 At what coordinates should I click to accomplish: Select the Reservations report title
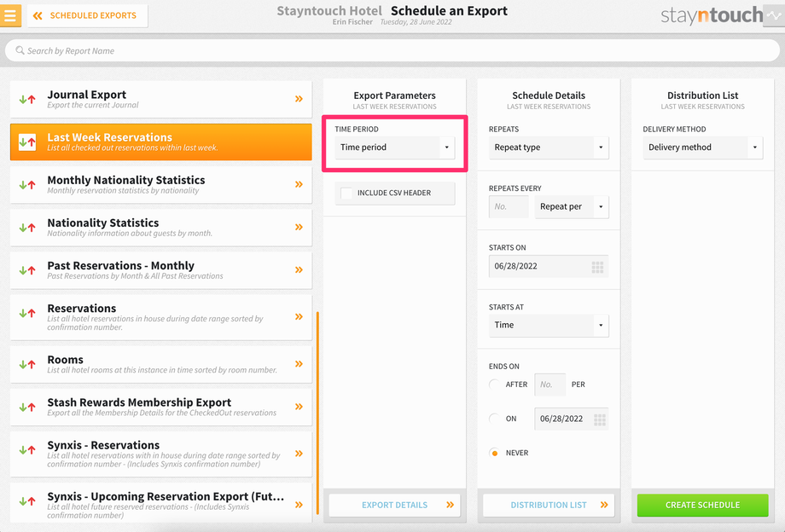pos(82,308)
